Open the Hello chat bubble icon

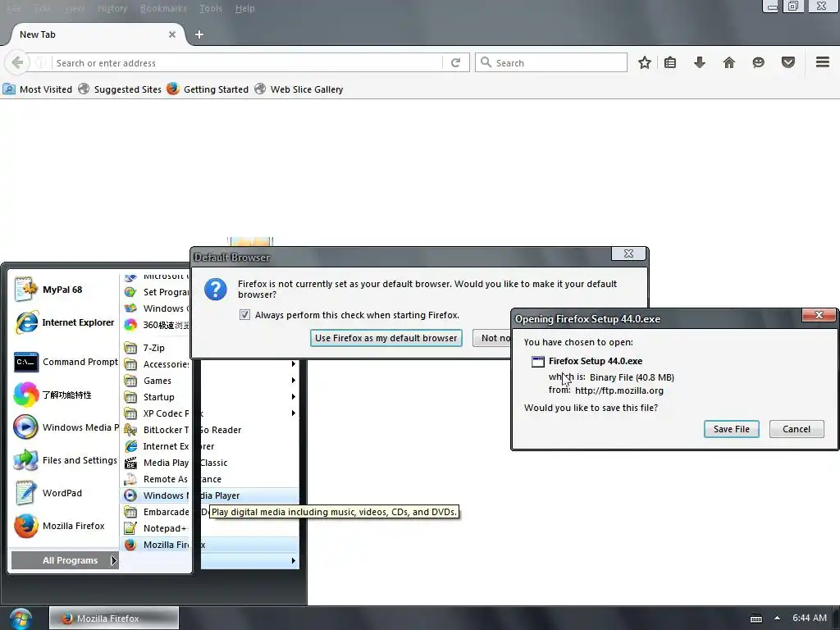click(x=759, y=62)
